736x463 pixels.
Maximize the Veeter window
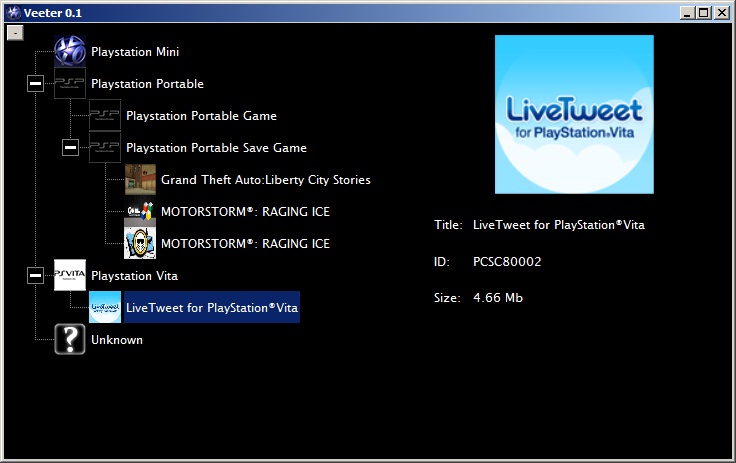click(x=704, y=13)
